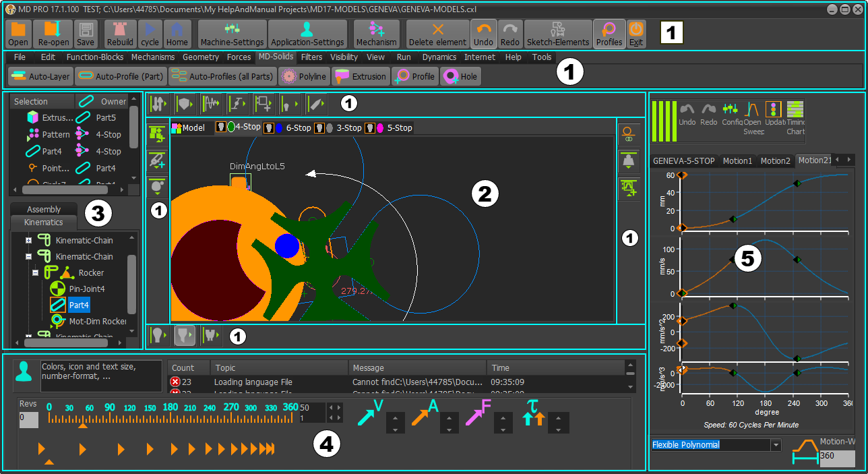
Task: Undo the last action in main toolbar
Action: 483,34
